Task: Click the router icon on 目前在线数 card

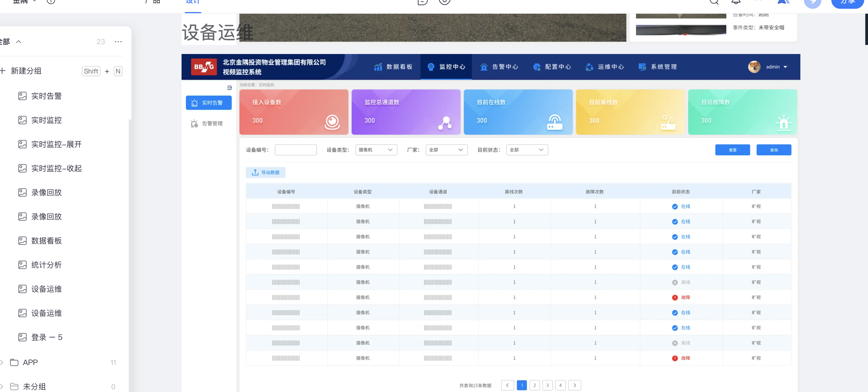Action: (555, 122)
